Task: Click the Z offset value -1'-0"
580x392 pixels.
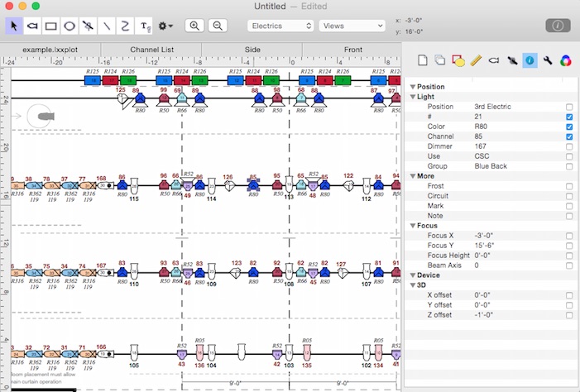Action: [482, 315]
